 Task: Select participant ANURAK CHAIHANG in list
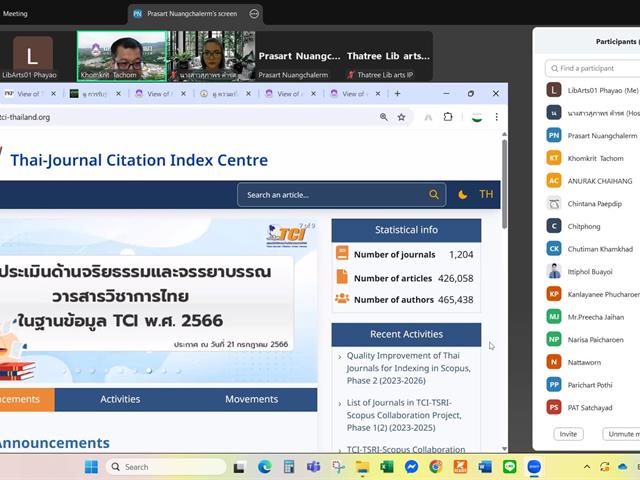593,181
